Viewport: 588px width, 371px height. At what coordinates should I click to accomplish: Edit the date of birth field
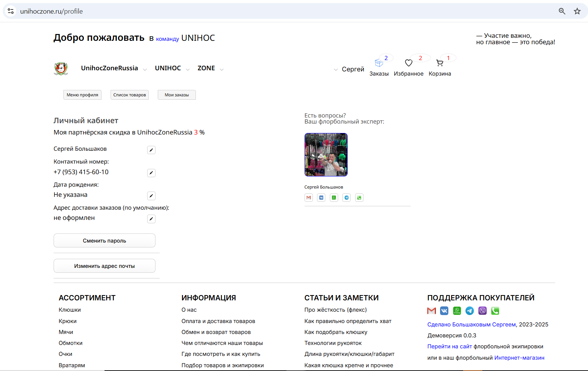click(151, 196)
